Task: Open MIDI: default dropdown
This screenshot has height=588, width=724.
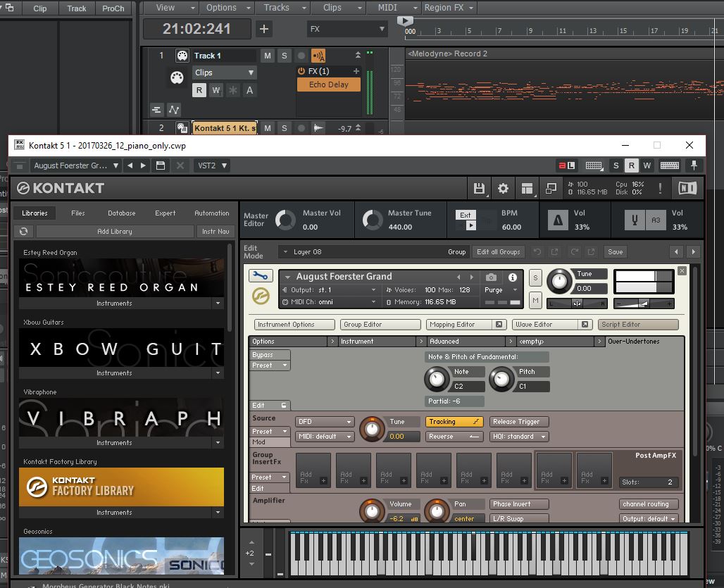Action: tap(325, 437)
